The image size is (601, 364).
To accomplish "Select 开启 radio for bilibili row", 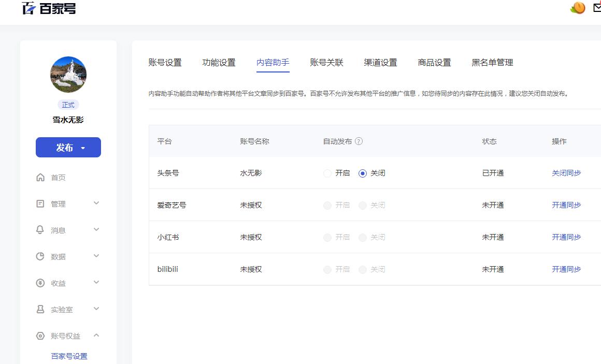I will click(327, 270).
